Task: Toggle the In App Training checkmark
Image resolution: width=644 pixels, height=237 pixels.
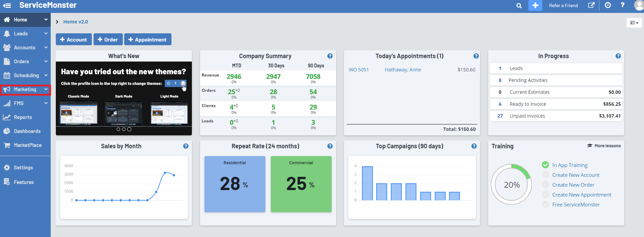Action: (x=545, y=165)
